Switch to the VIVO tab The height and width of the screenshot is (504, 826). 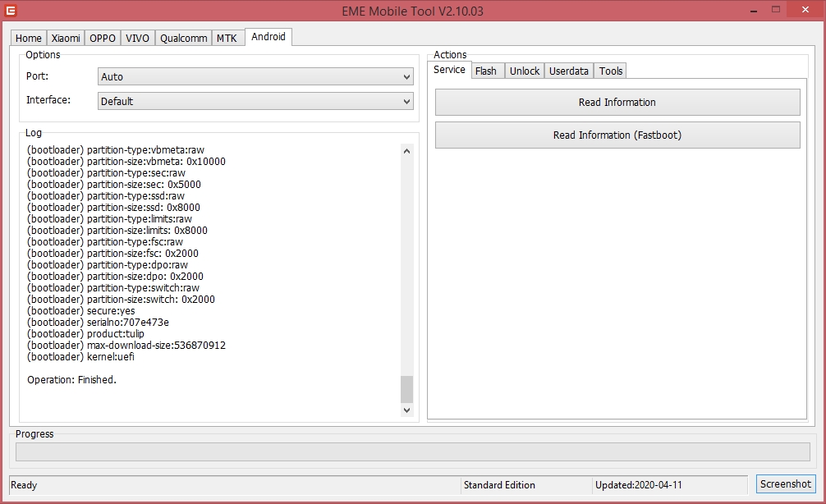[137, 38]
